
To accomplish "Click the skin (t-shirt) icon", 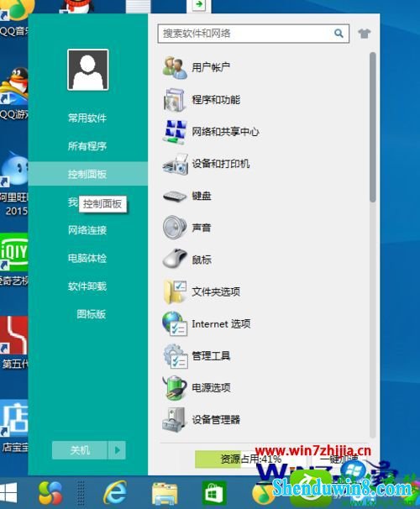I will [x=365, y=33].
